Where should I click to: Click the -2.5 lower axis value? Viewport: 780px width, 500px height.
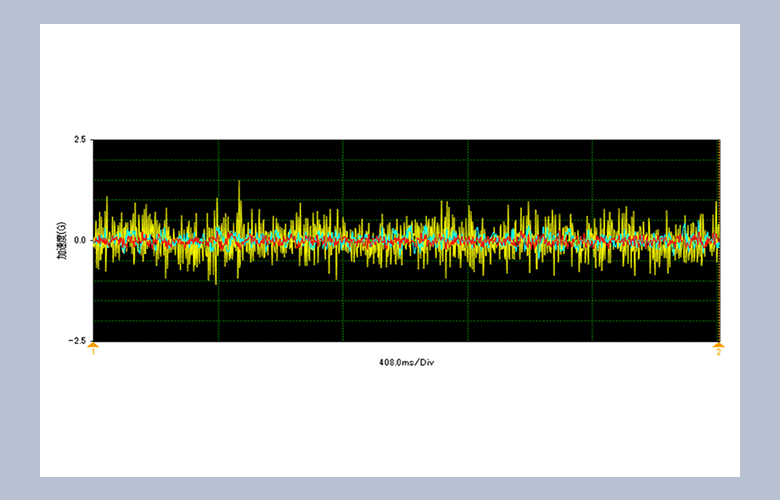[77, 341]
